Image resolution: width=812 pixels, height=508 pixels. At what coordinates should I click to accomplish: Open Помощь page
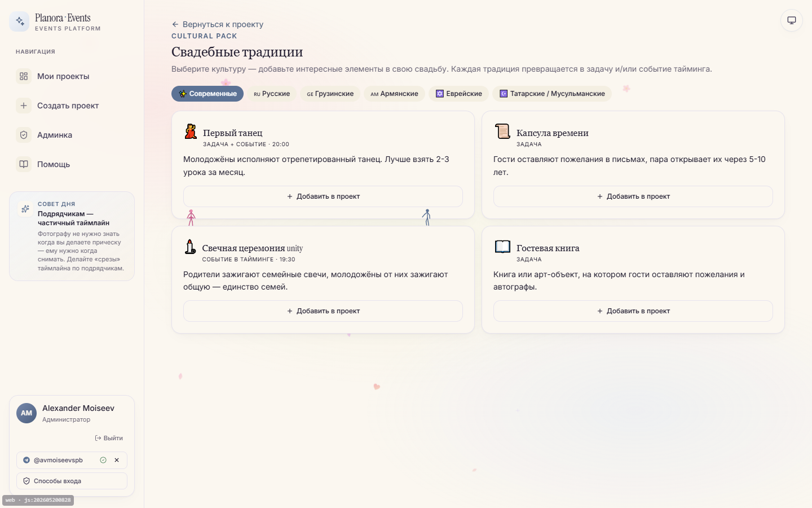(72, 164)
